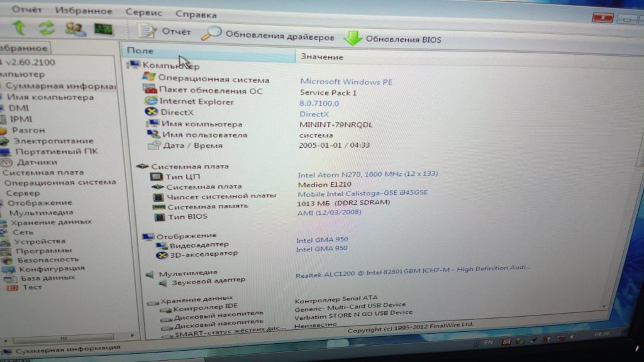The image size is (644, 362).
Task: Open the Справка menu
Action: pyautogui.click(x=196, y=14)
